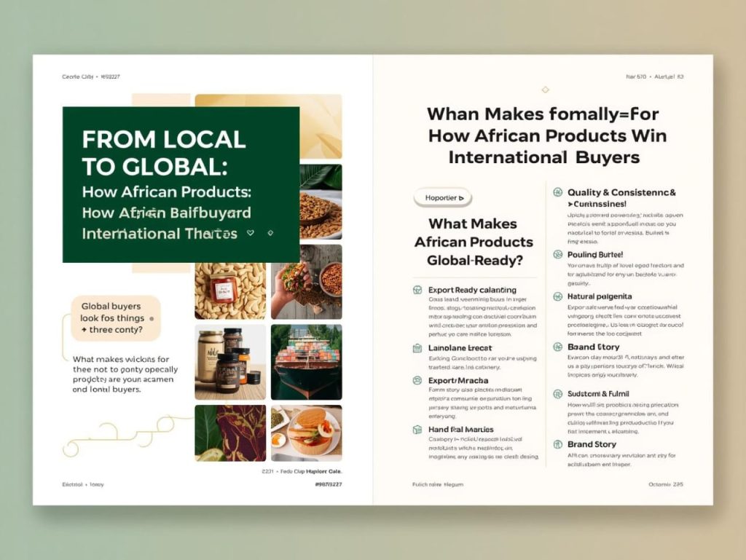Click the icon next to Quality & Consistennc&
The width and height of the screenshot is (746, 560).
[x=557, y=193]
